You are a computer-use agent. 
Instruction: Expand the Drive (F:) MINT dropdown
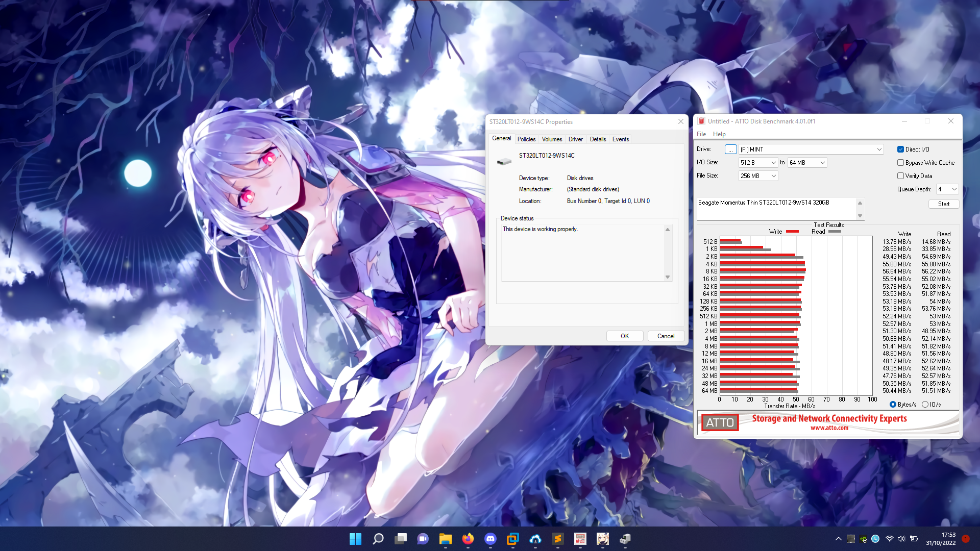coord(811,149)
